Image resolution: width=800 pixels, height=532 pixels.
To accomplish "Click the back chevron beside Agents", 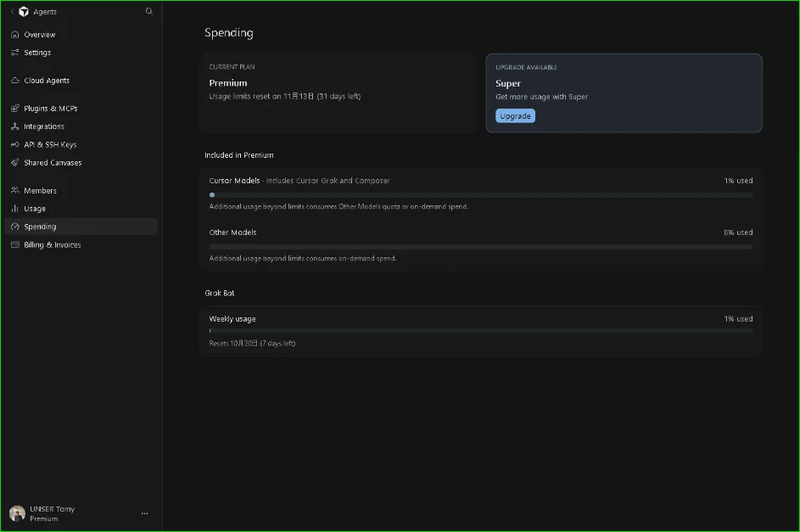I will coord(12,11).
